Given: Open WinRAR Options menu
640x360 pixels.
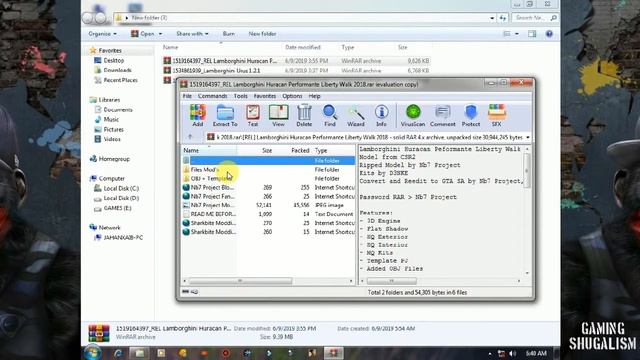Looking at the screenshot, I should 292,96.
